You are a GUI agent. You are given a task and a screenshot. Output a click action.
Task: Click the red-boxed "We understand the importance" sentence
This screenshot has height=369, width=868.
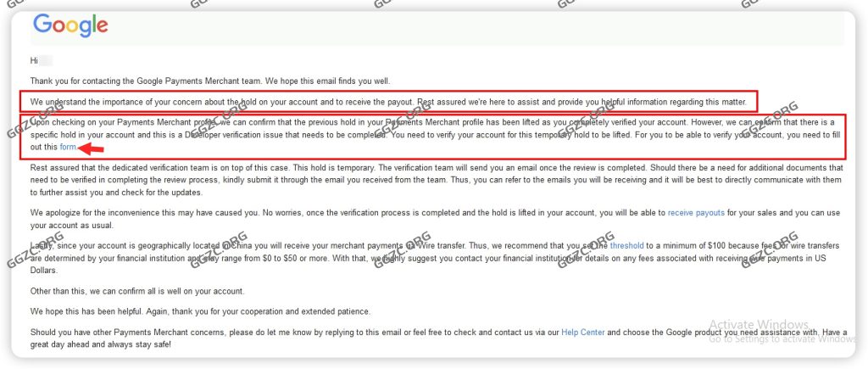[381, 102]
